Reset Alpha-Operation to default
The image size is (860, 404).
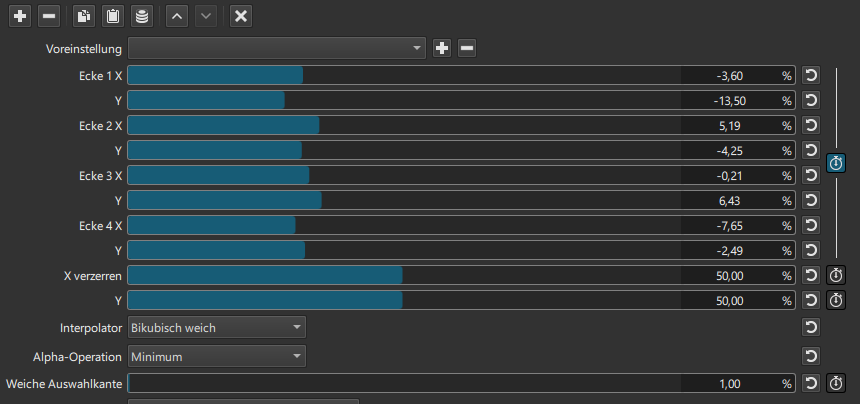811,355
